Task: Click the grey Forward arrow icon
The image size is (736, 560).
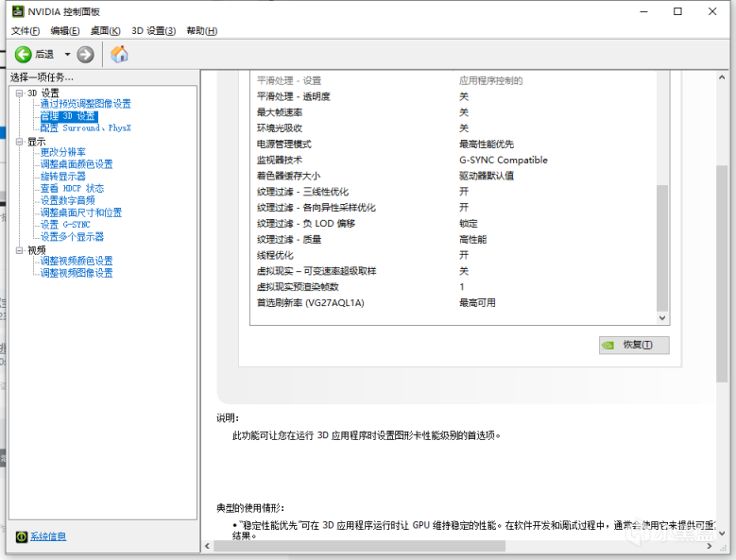Action: click(85, 55)
